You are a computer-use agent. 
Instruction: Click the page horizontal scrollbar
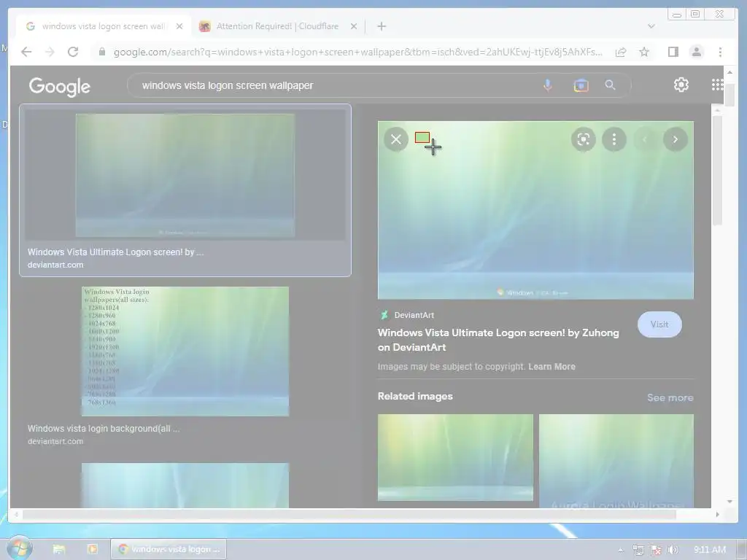(x=349, y=514)
